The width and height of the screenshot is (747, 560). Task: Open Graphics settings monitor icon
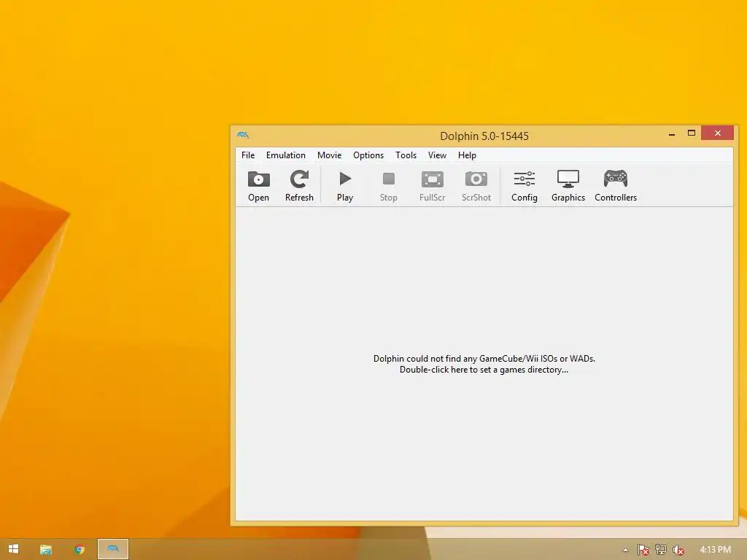click(x=568, y=179)
